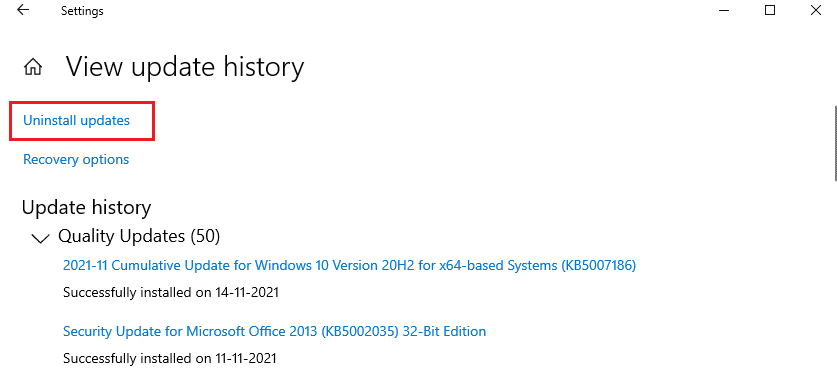Minimize the Settings window
The image size is (837, 373).
(724, 10)
